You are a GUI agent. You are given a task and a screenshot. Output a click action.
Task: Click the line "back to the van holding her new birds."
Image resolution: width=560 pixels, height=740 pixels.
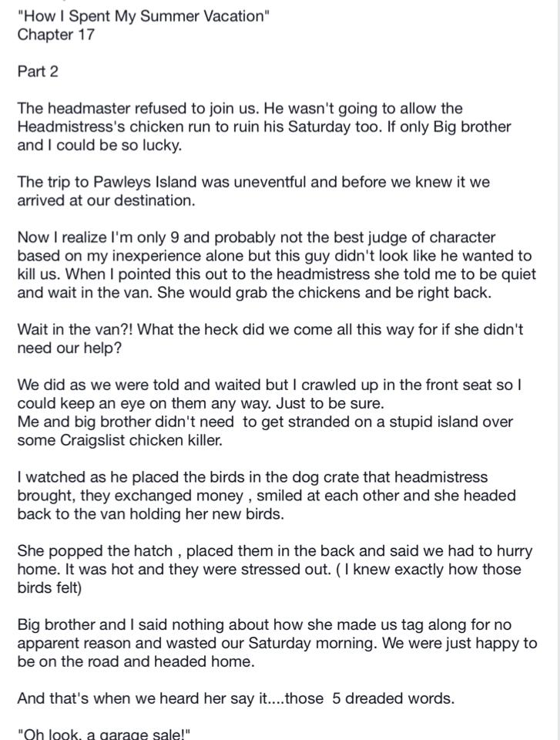150,514
